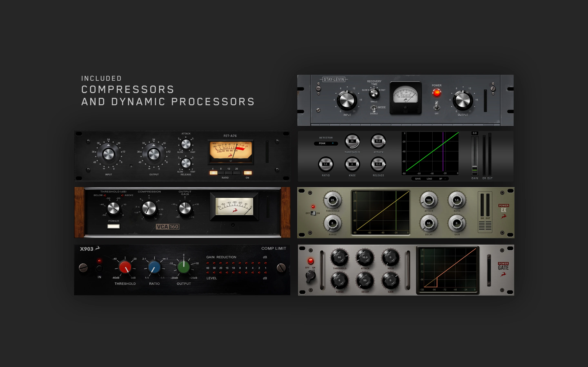Image resolution: width=588 pixels, height=367 pixels.
Task: Click LOAD below the compressor graph
Action: click(429, 179)
